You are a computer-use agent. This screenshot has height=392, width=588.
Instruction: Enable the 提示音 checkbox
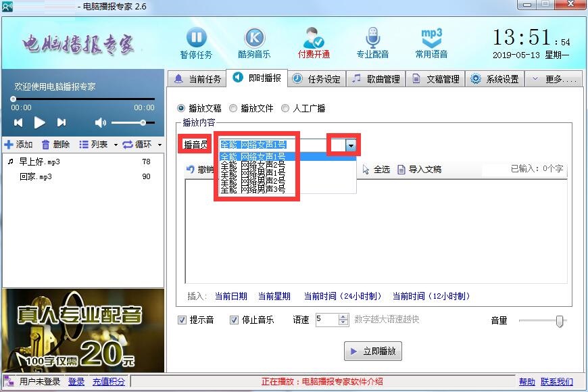(x=180, y=320)
